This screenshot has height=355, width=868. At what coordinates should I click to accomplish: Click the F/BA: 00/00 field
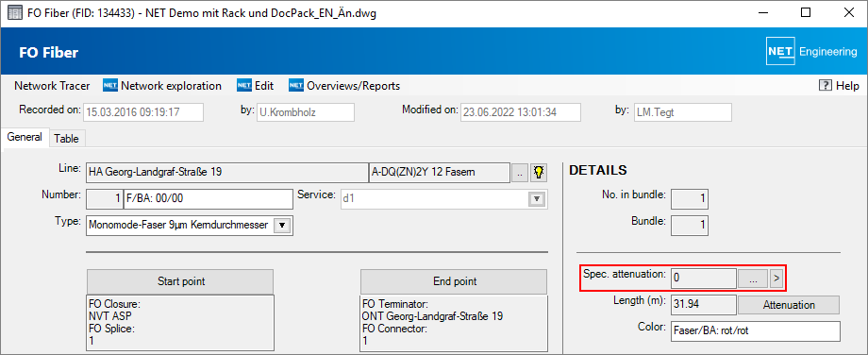[x=208, y=199]
